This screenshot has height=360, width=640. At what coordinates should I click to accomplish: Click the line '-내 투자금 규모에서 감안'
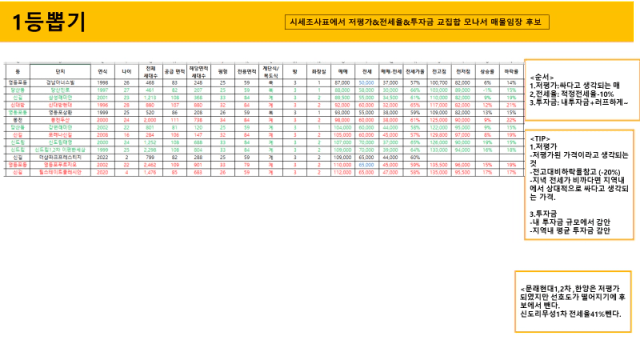click(570, 222)
